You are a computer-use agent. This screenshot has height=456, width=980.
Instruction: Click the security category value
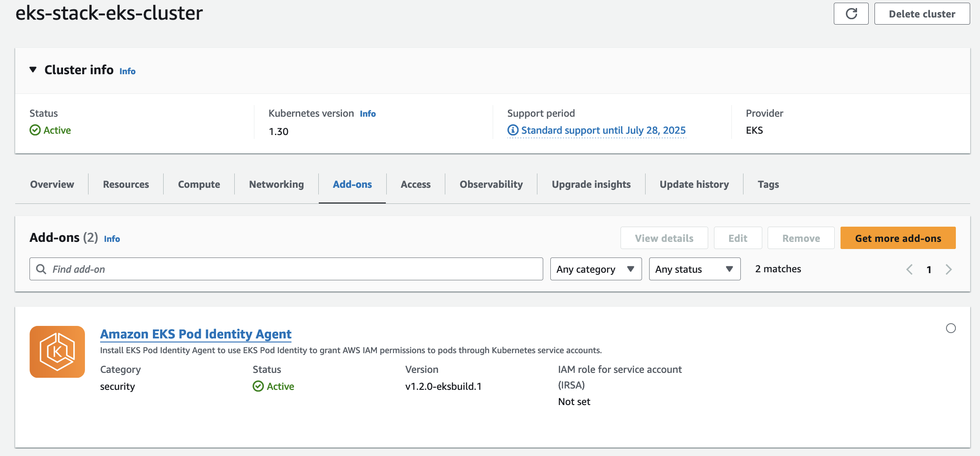click(117, 386)
